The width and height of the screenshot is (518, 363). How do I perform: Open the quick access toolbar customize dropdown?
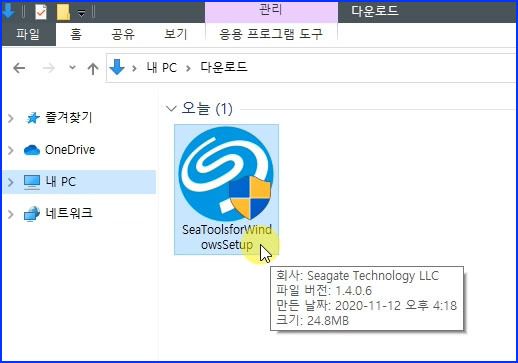(x=81, y=13)
